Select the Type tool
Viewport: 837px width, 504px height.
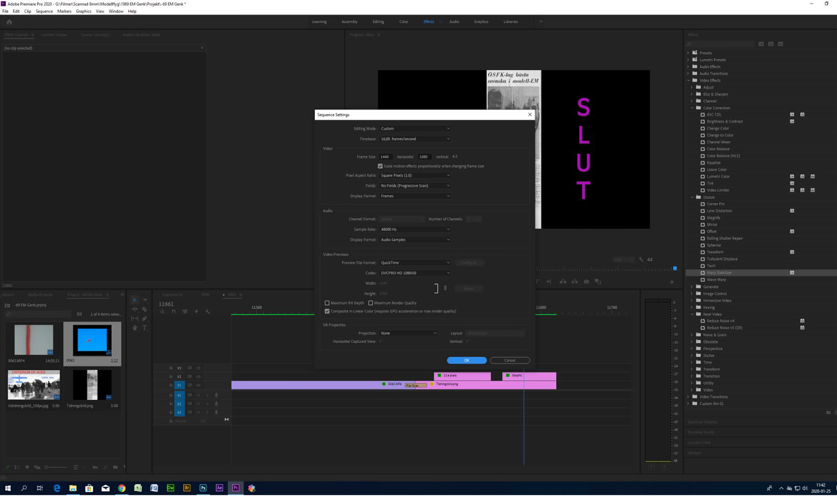[x=144, y=327]
